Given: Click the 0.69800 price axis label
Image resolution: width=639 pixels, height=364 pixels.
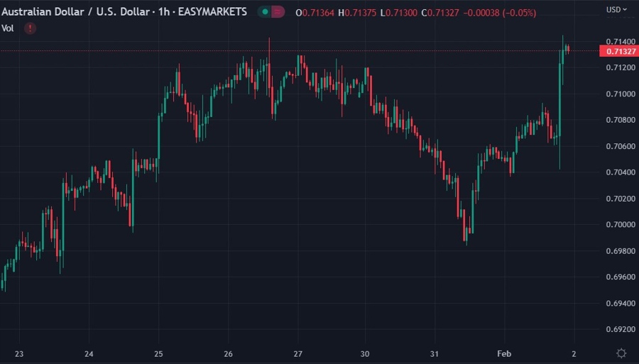Looking at the screenshot, I should [621, 250].
